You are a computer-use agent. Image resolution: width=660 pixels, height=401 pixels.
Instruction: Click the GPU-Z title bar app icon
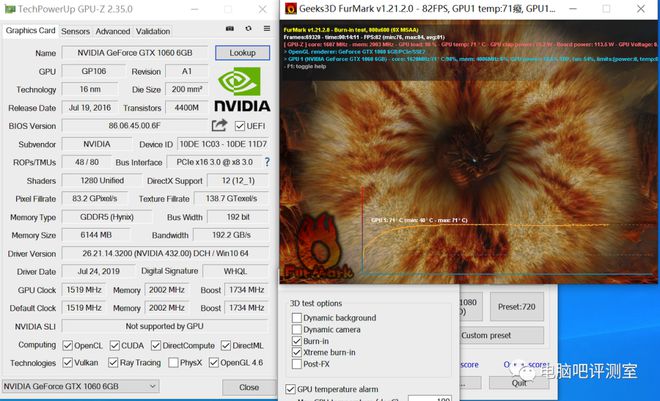click(10, 9)
